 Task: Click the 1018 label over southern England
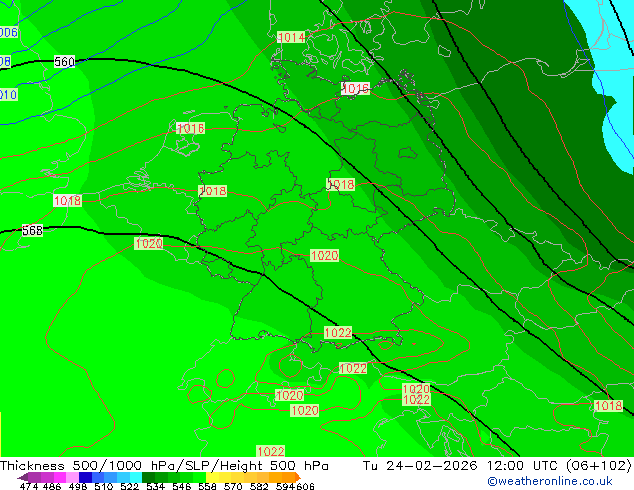coord(68,201)
